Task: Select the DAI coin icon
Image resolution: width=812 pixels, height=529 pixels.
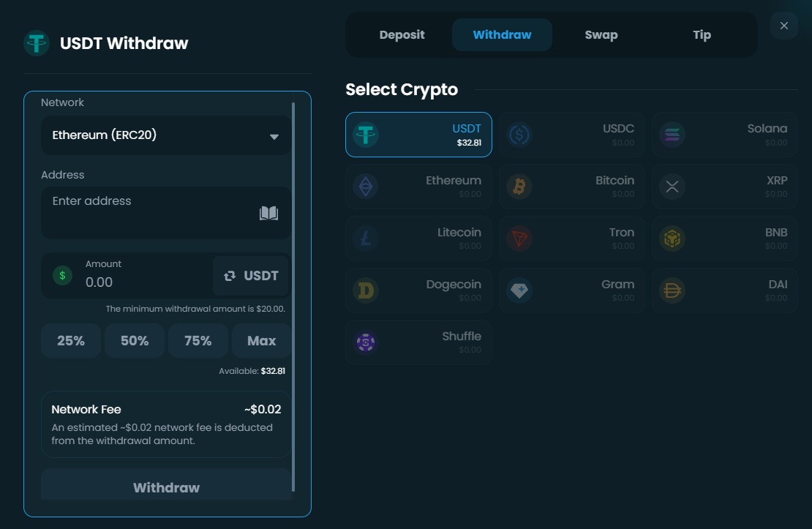Action: click(672, 290)
